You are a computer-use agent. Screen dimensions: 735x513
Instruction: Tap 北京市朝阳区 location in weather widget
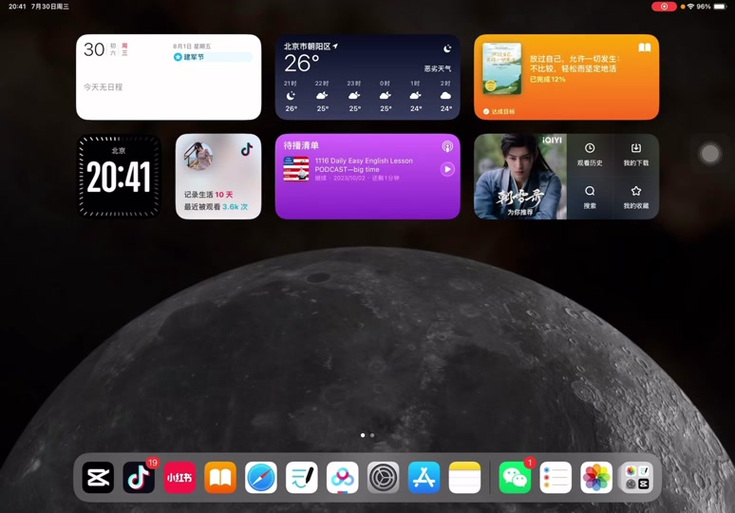(x=307, y=46)
